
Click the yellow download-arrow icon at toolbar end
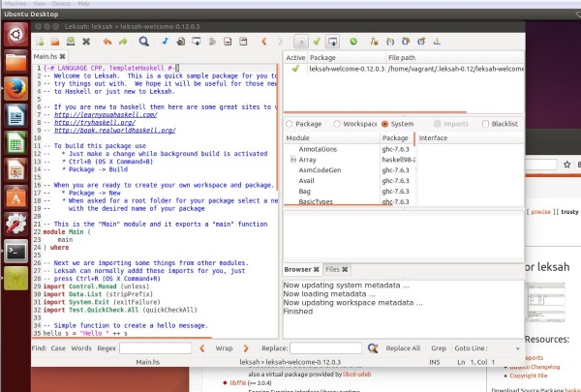point(437,41)
